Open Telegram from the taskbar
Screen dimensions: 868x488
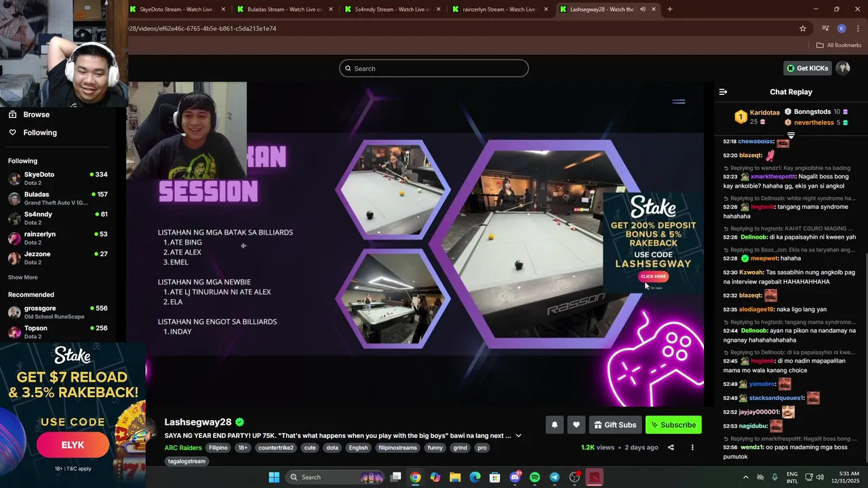coord(554,477)
